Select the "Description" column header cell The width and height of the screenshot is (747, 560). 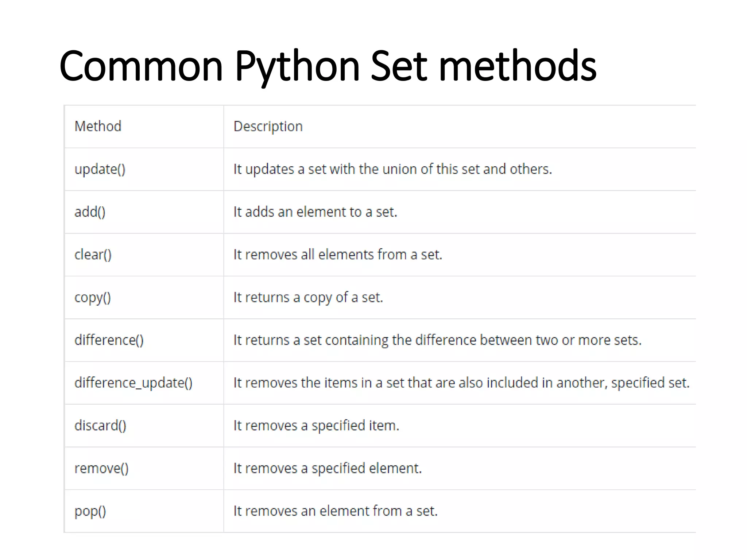pos(268,127)
